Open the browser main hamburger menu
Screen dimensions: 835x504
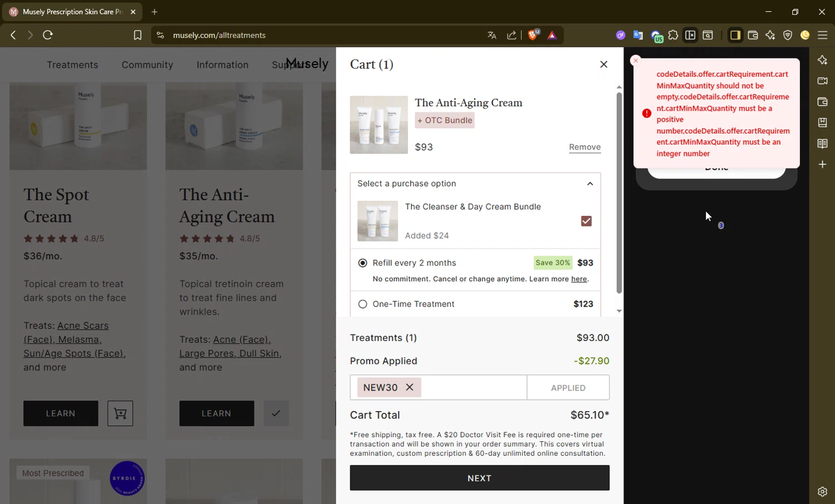click(822, 35)
